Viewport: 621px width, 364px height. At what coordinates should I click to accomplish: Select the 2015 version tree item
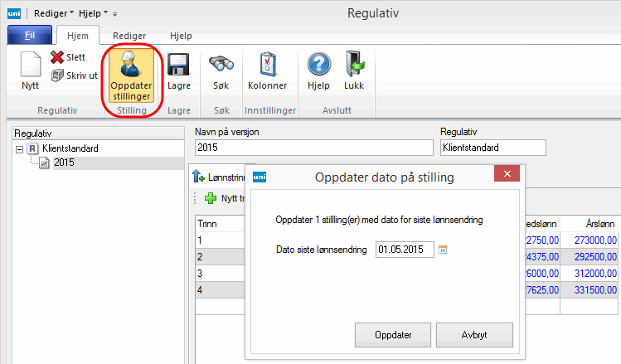64,163
